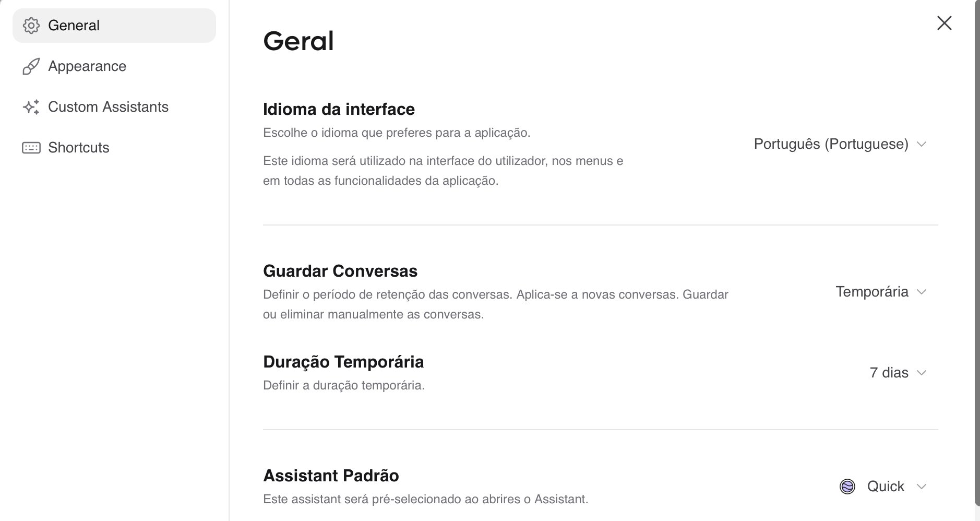Click the chevron next to 7 dias
Screen dimensions: 980x521
(922, 373)
